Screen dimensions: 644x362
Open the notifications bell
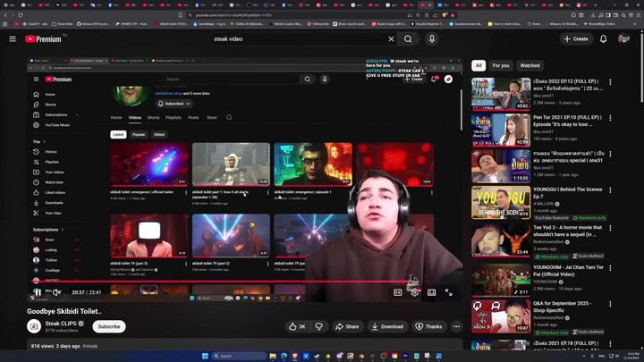[604, 39]
